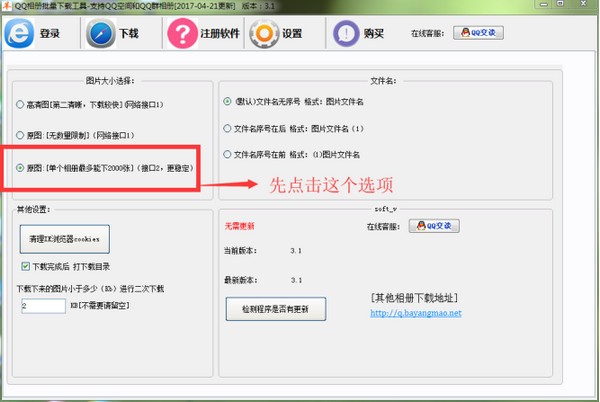This screenshot has height=402, width=600.
Task: Select 高清图 第二清晰 radio option
Action: point(90,104)
